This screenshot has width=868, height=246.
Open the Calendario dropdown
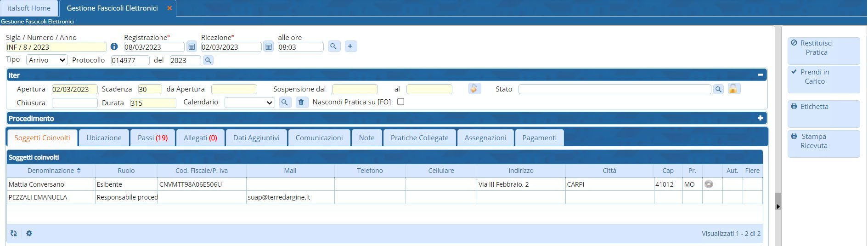249,103
